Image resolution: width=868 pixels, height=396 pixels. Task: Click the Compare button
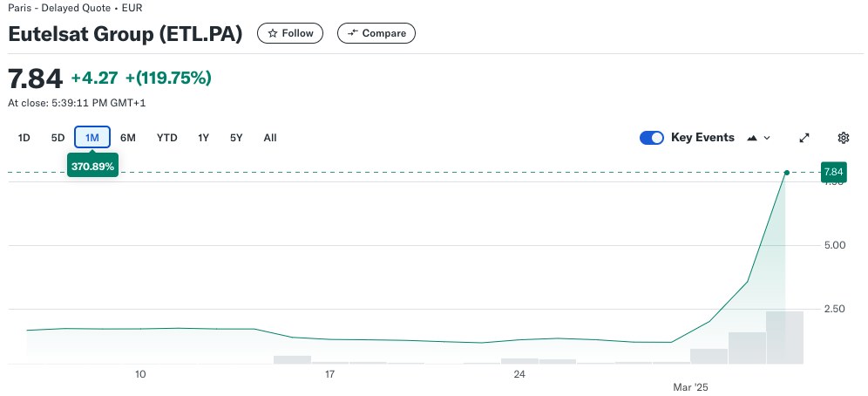376,33
